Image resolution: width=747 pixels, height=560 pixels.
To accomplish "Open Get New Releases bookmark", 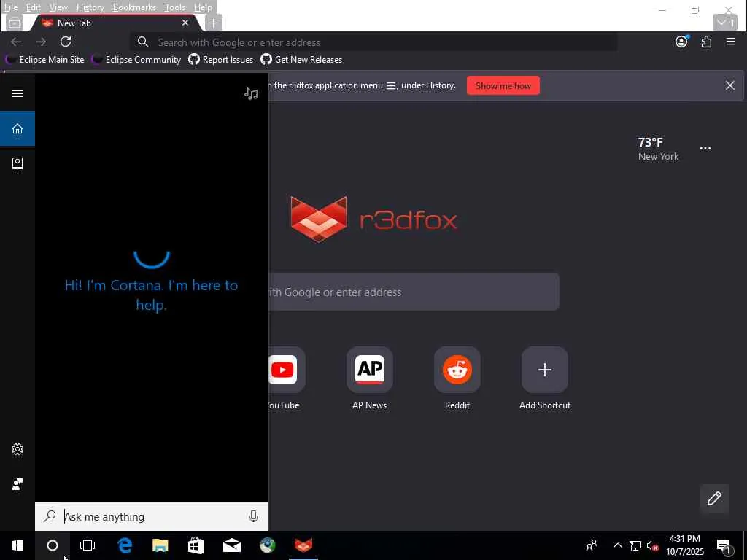I will 301,60.
